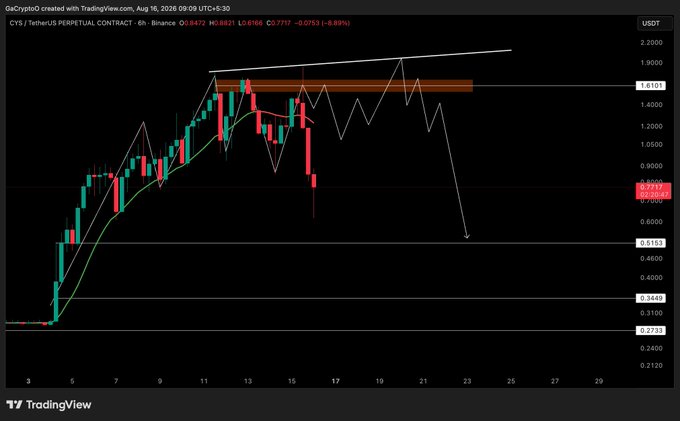Select the 0.2733 horizontal line price label
This screenshot has height=421, width=680.
coord(651,330)
